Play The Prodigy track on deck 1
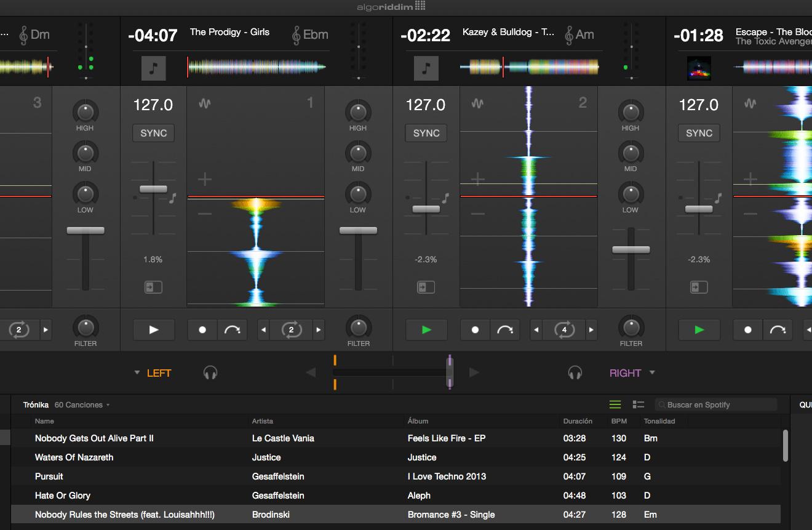Viewport: 812px width, 530px height. (x=154, y=330)
